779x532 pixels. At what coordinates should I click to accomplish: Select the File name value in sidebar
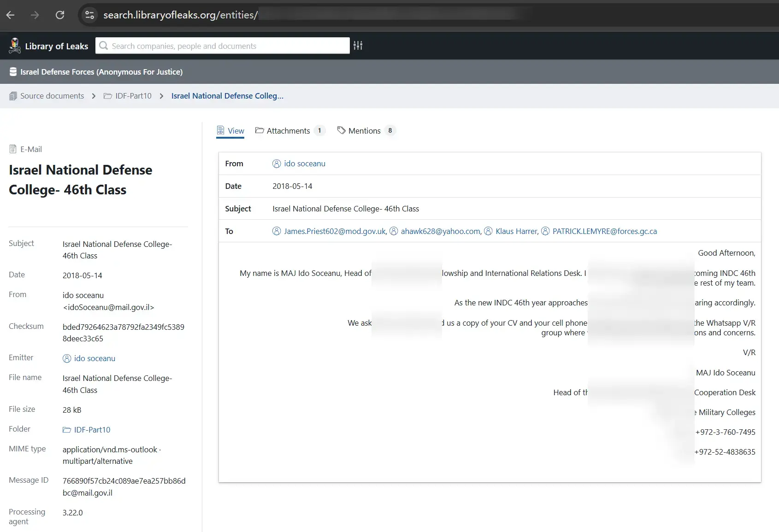pyautogui.click(x=118, y=384)
